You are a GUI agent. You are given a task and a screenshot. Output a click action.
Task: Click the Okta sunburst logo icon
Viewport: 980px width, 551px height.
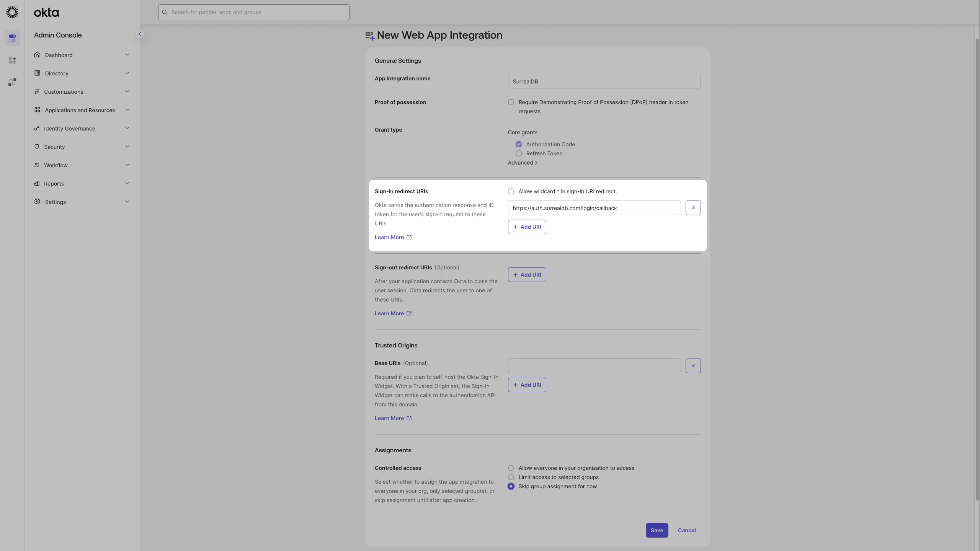(x=12, y=12)
